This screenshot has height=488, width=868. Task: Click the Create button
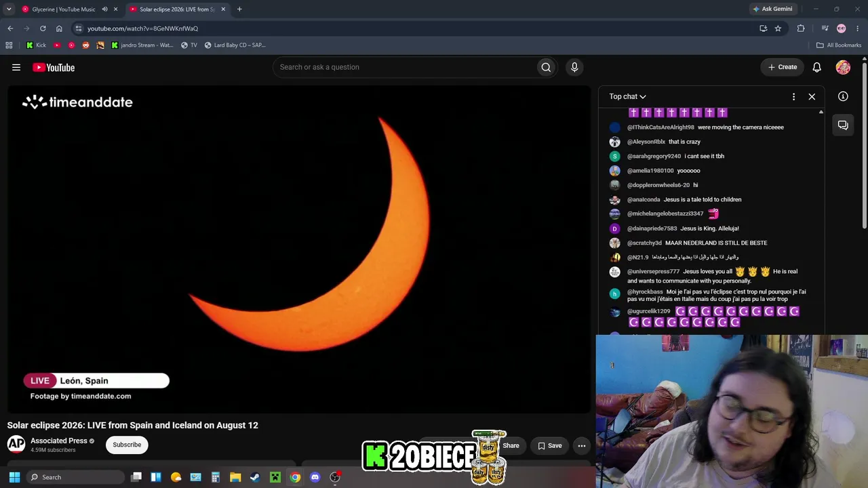pos(782,67)
